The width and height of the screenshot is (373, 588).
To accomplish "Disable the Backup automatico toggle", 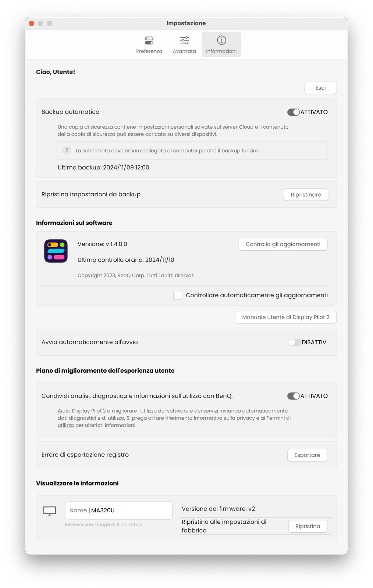I will [294, 112].
